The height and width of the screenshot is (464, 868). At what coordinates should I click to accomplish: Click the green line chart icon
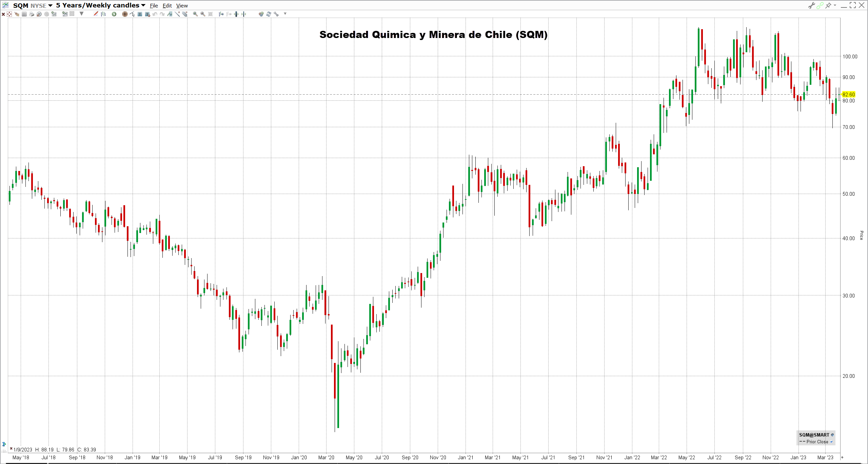pyautogui.click(x=65, y=14)
